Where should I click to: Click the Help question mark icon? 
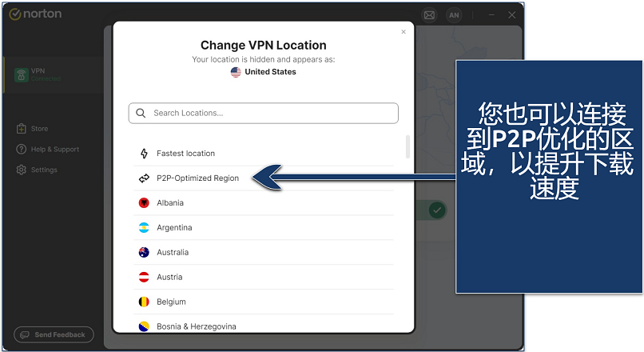coord(22,150)
